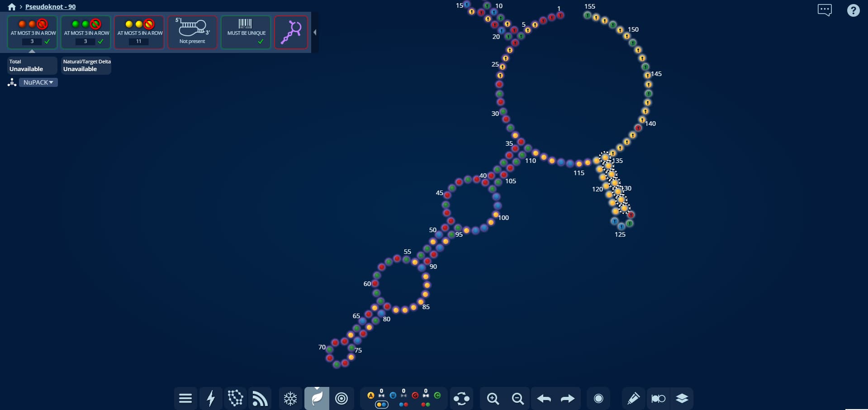The height and width of the screenshot is (410, 868).
Task: Redo move with the right arrow
Action: [568, 398]
